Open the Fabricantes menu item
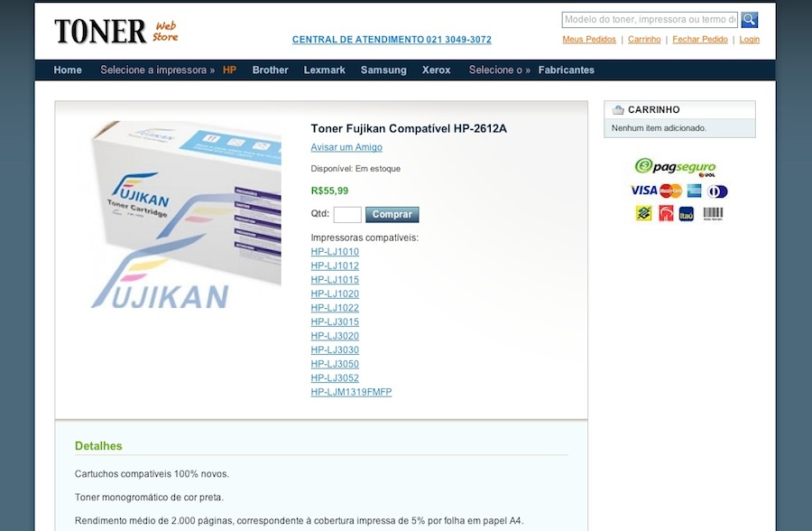The width and height of the screenshot is (812, 531). pyautogui.click(x=566, y=70)
